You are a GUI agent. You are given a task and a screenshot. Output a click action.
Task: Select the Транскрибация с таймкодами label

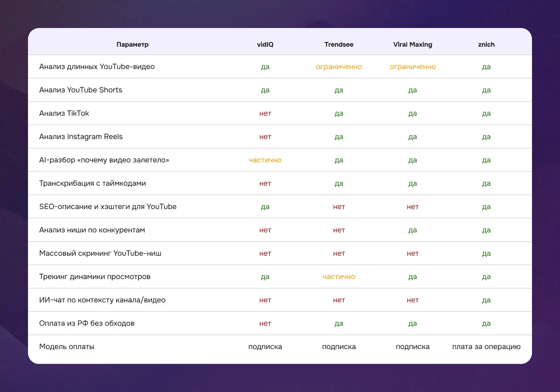point(93,183)
